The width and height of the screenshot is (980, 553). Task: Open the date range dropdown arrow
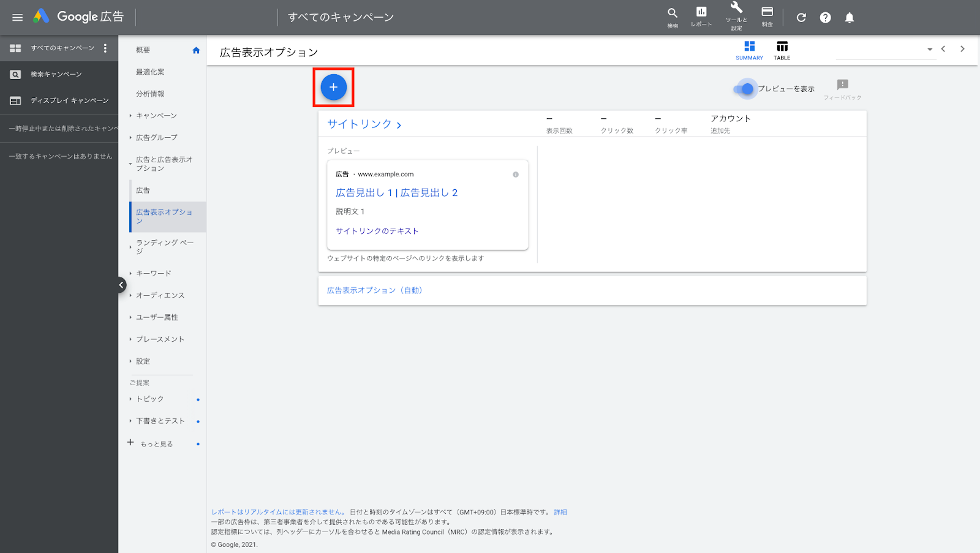click(930, 50)
